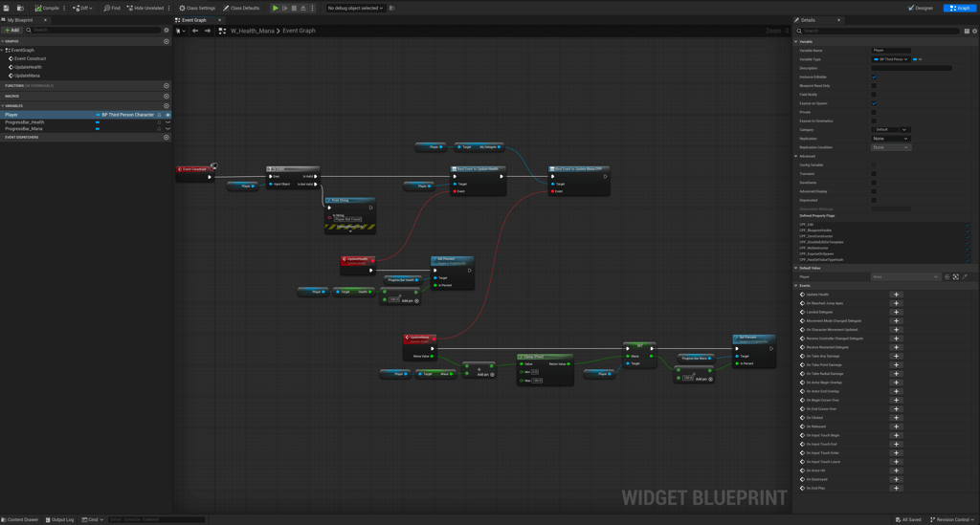Add a new event dispatcher with plus icon
The width and height of the screenshot is (980, 525).
point(167,138)
